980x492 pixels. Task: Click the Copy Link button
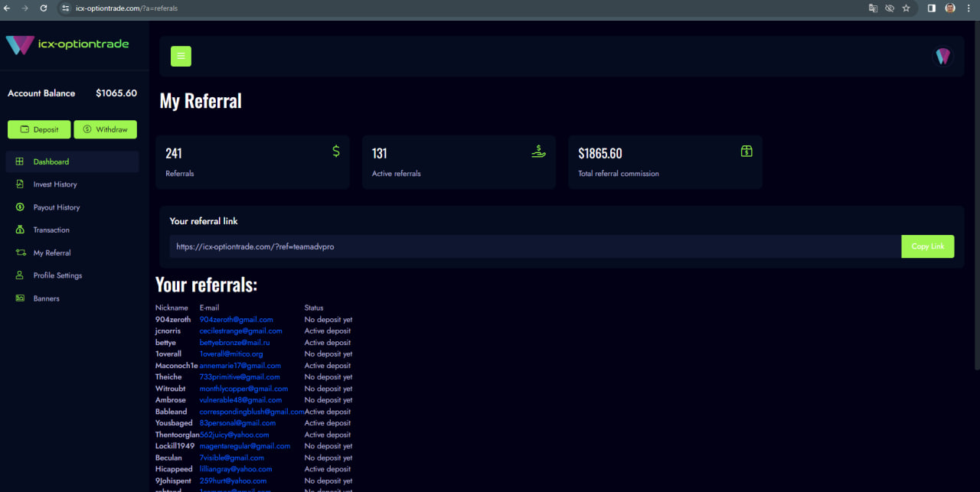click(x=927, y=246)
